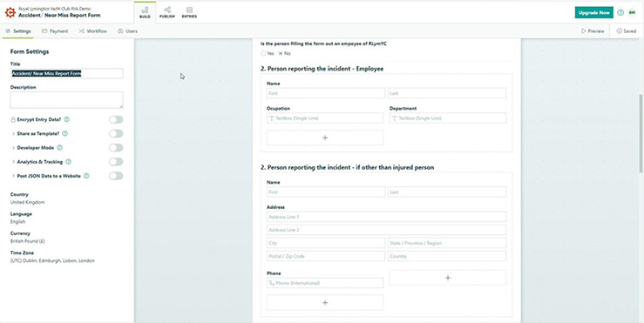Click the Phone (International) field
This screenshot has height=323, width=644.
pos(325,283)
